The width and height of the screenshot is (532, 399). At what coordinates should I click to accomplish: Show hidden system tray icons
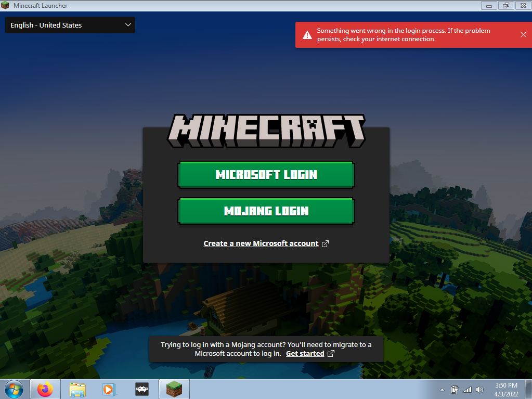click(442, 390)
